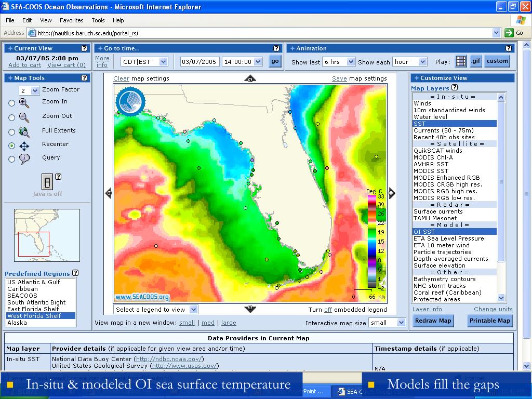Enable the Recenter radio button
The width and height of the screenshot is (532, 399).
point(11,145)
